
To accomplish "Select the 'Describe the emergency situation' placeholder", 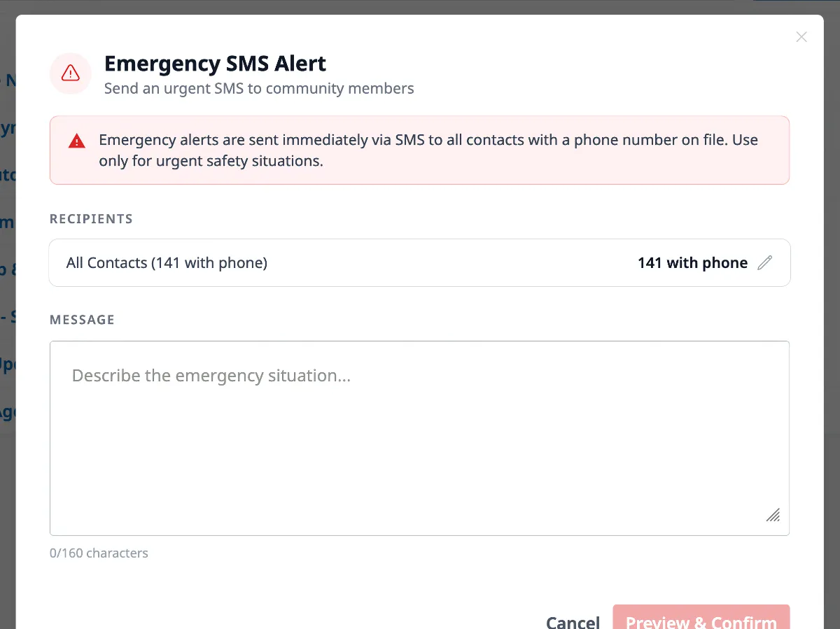I will pyautogui.click(x=211, y=375).
